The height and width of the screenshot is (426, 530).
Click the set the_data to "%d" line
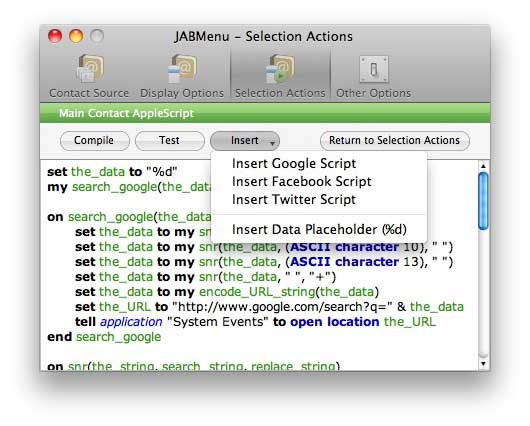112,172
